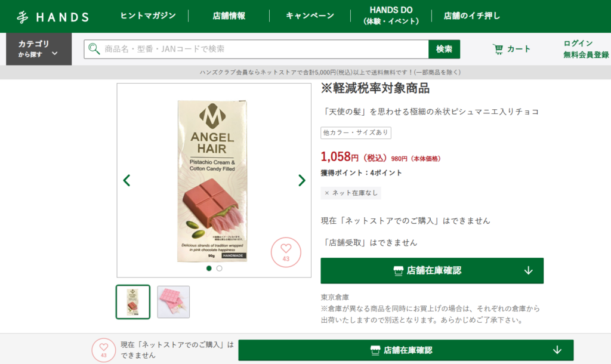Image resolution: width=611 pixels, height=364 pixels.
Task: Click the HANDS logo
Action: 53,17
